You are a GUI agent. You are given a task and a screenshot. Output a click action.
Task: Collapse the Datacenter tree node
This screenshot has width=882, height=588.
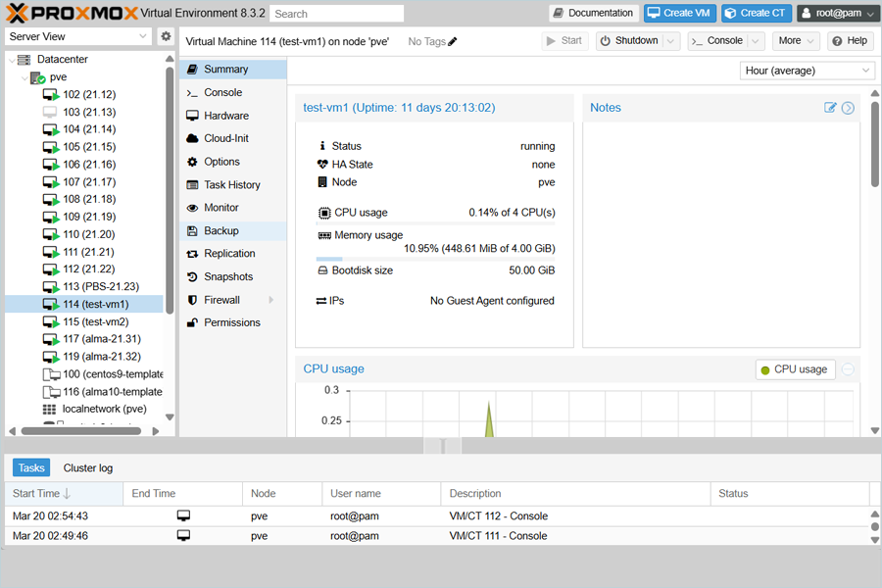[x=12, y=60]
